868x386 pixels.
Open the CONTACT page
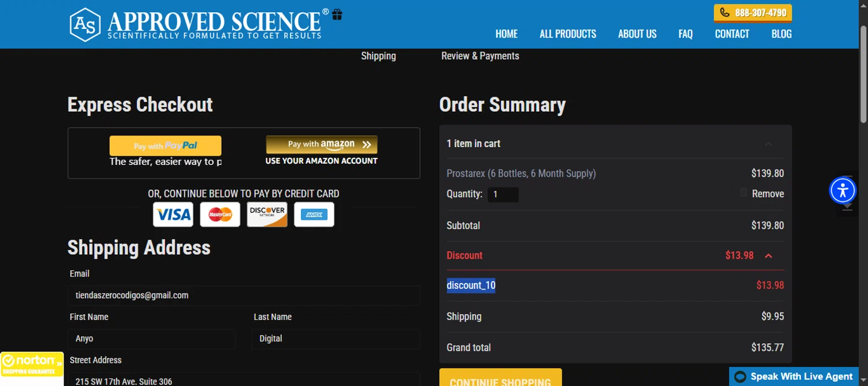pyautogui.click(x=732, y=34)
